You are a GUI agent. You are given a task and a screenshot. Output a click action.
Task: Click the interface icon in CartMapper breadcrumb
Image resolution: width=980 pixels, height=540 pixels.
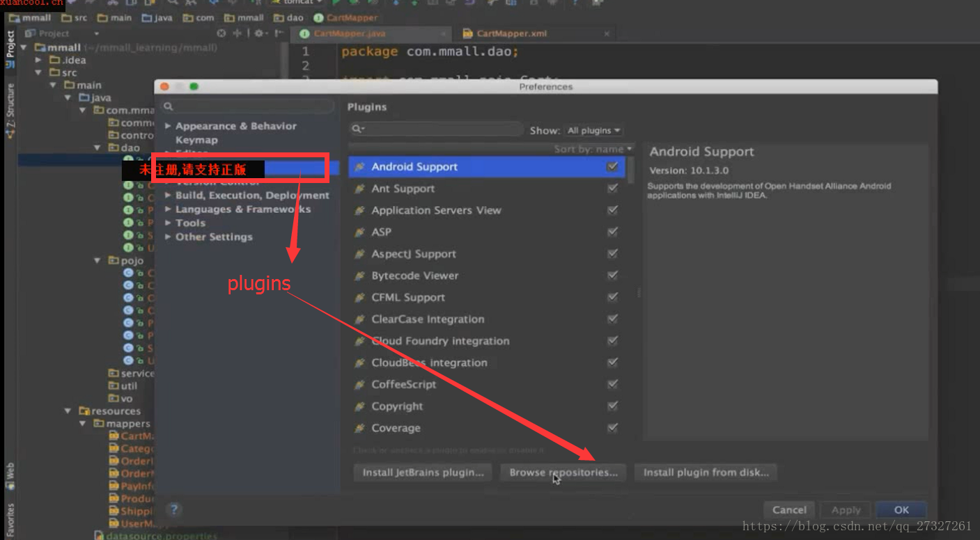(x=319, y=17)
